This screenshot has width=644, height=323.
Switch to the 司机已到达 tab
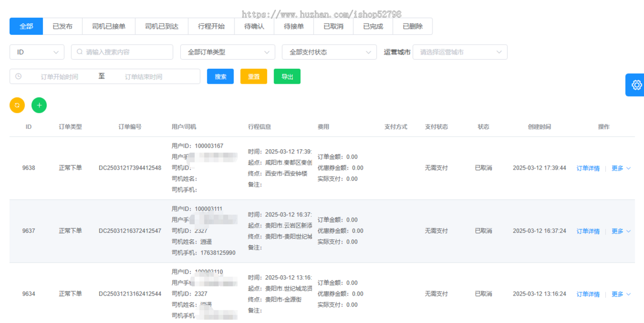point(162,26)
